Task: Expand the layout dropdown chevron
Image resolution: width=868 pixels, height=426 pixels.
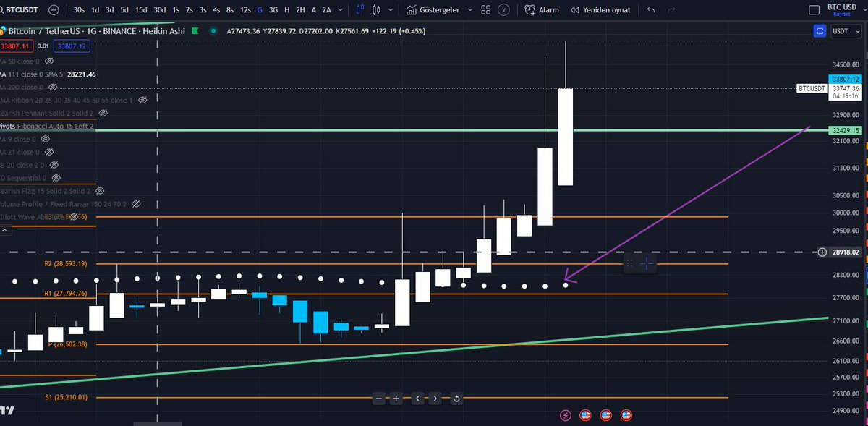Action: (863, 10)
